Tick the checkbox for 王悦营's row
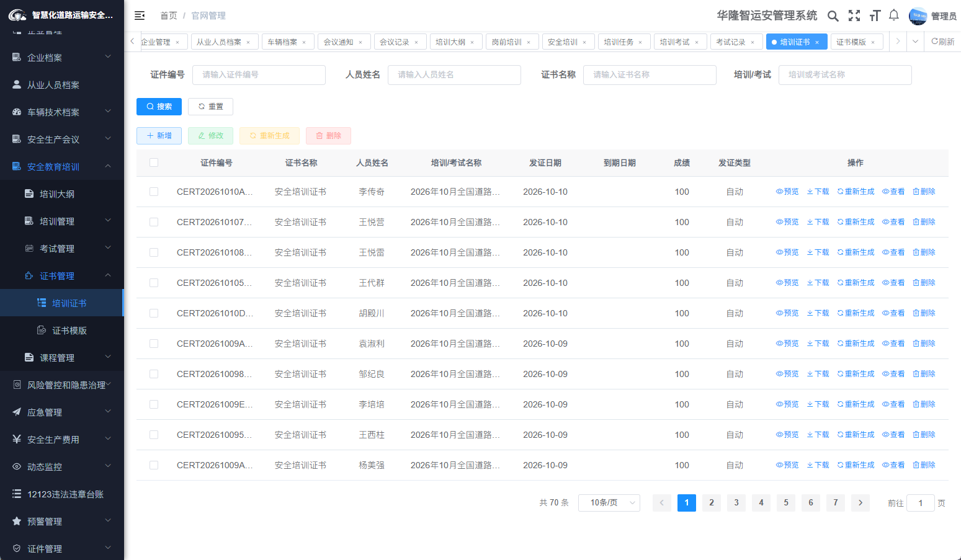Image resolution: width=961 pixels, height=560 pixels. click(154, 222)
